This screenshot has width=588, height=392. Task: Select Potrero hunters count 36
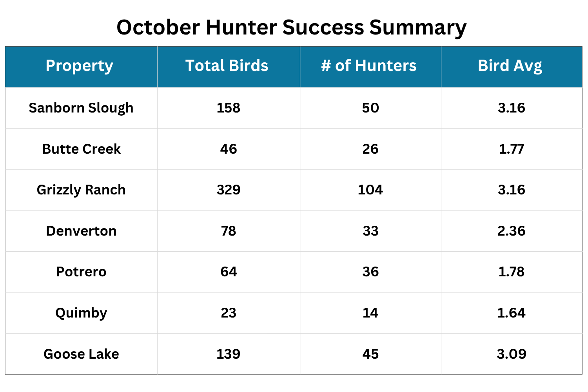pos(370,272)
